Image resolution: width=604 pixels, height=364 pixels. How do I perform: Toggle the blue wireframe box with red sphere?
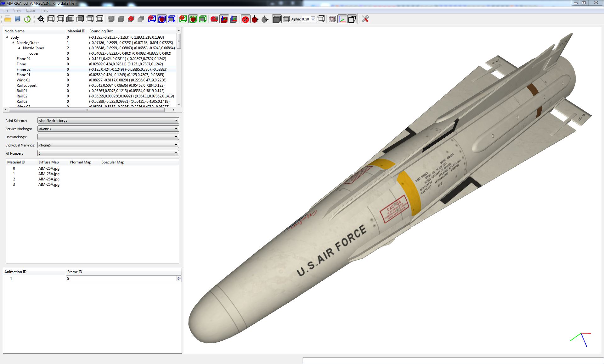(x=162, y=19)
